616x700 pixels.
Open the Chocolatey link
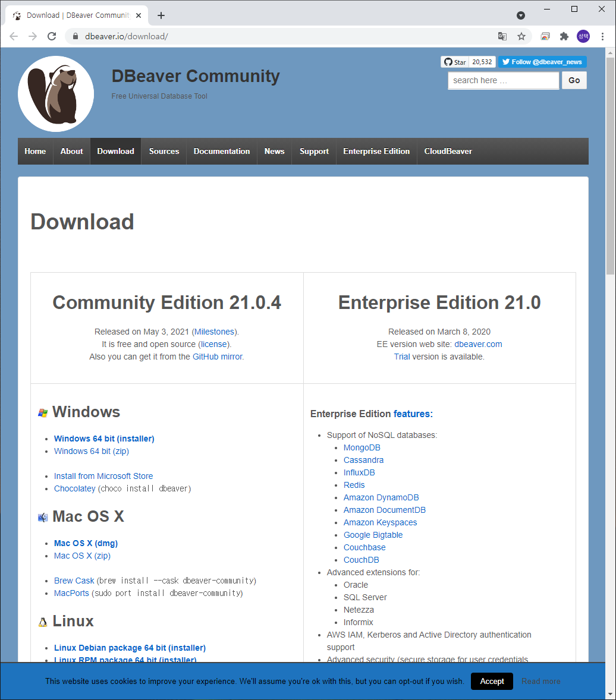coord(74,489)
